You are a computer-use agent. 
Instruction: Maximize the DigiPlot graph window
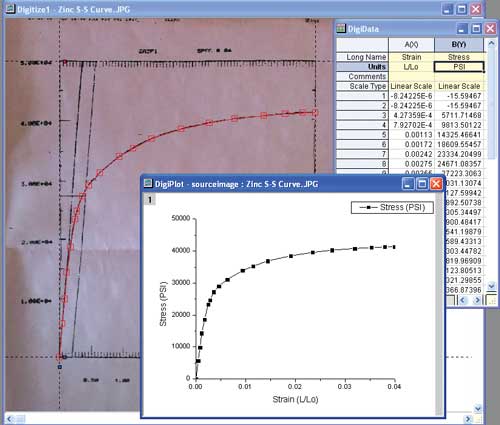click(422, 184)
